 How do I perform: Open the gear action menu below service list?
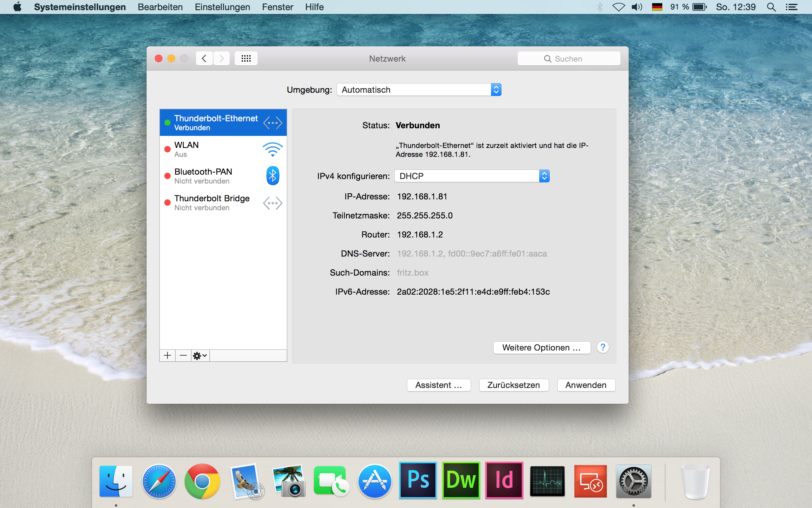pos(200,356)
